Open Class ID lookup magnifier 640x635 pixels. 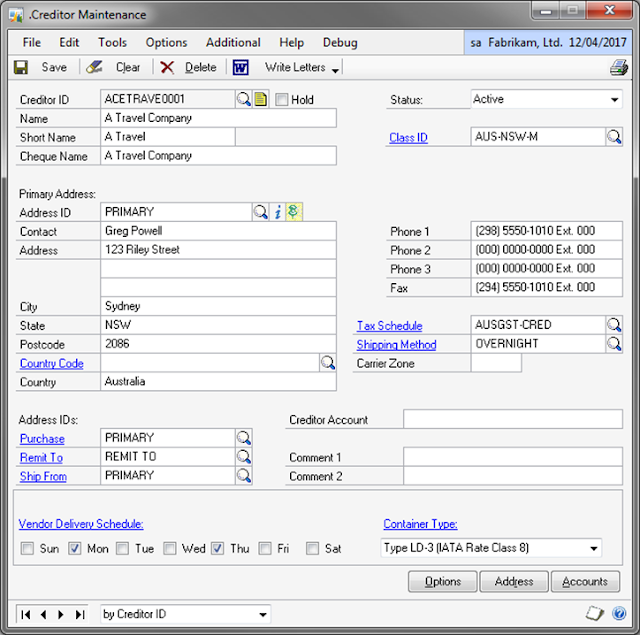pos(614,137)
